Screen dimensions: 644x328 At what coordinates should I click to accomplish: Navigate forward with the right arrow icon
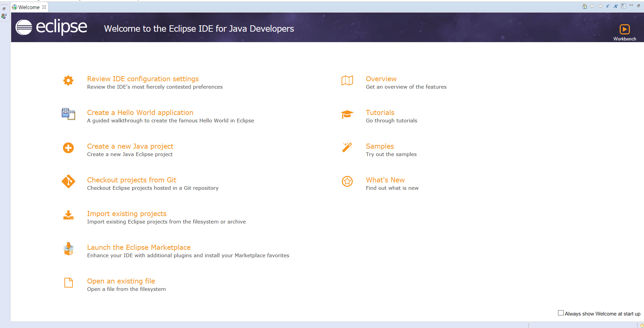(x=600, y=6)
